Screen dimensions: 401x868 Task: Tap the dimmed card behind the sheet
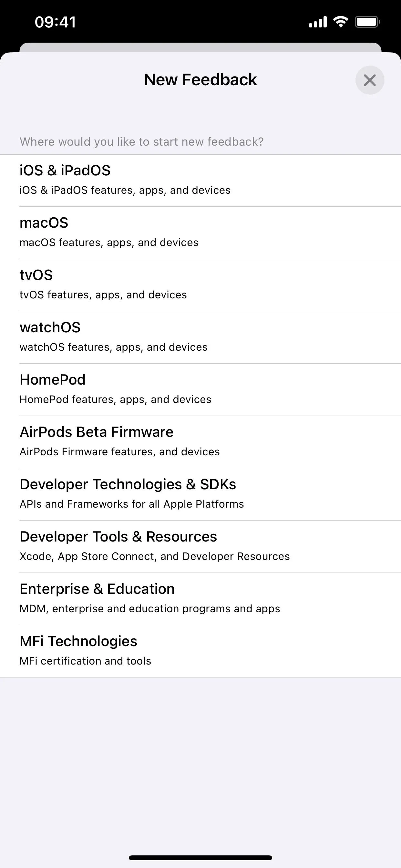[200, 47]
